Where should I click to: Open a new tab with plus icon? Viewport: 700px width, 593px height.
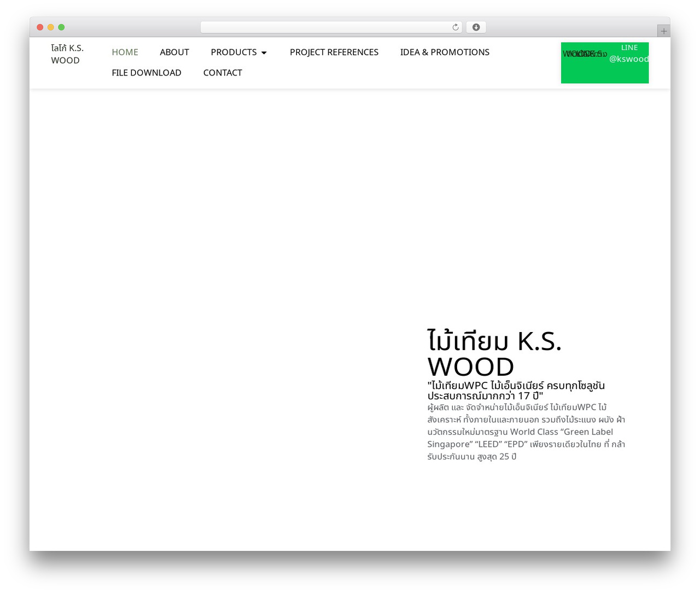coord(664,31)
